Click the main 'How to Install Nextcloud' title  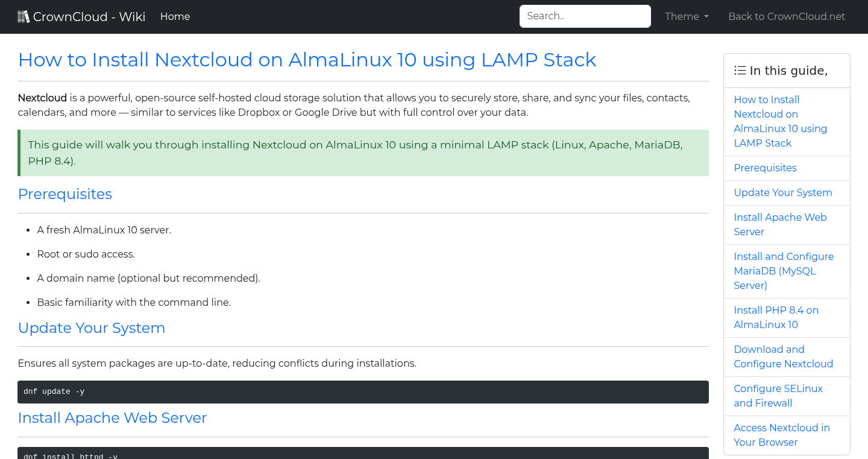(307, 60)
